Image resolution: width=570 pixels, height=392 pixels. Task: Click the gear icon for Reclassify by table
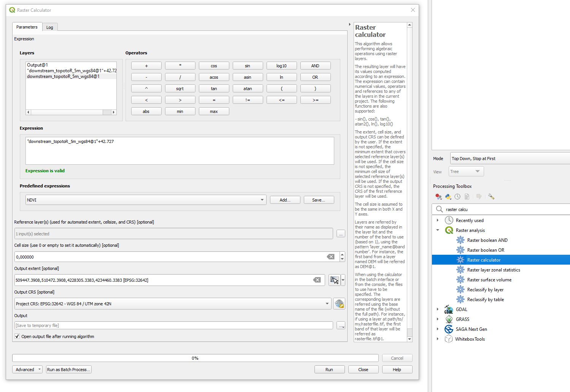(460, 299)
